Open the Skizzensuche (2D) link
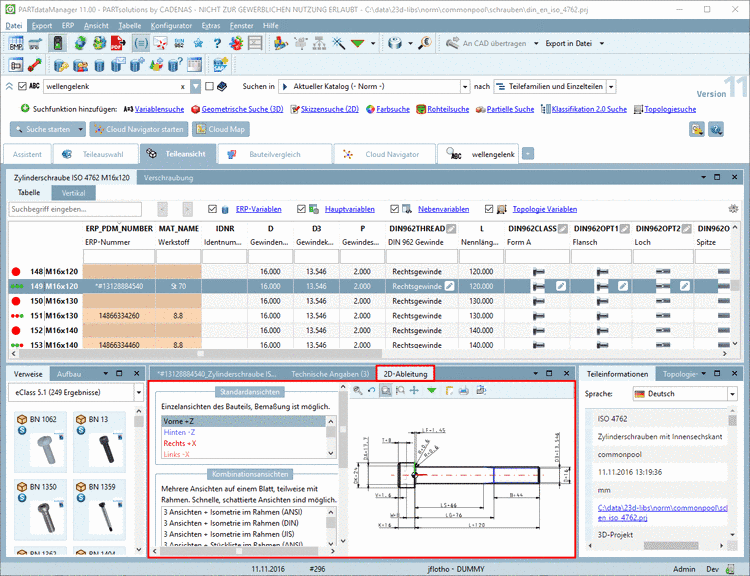Viewport: 750px width, 576px height. click(x=330, y=109)
